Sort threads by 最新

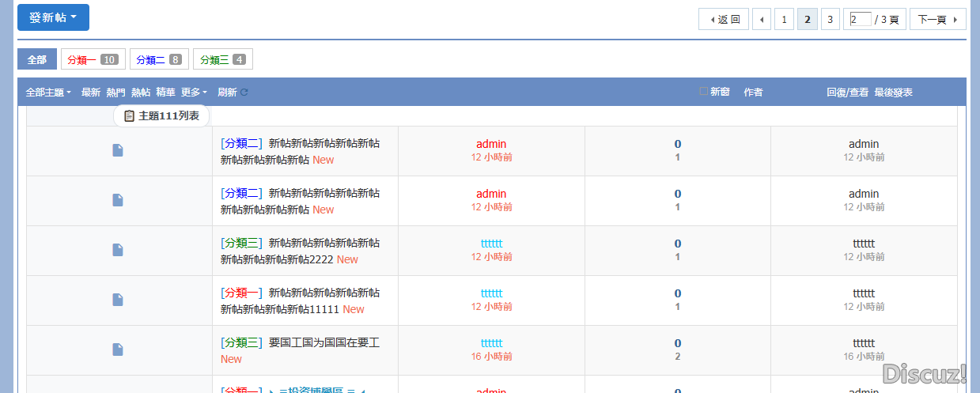click(x=91, y=93)
